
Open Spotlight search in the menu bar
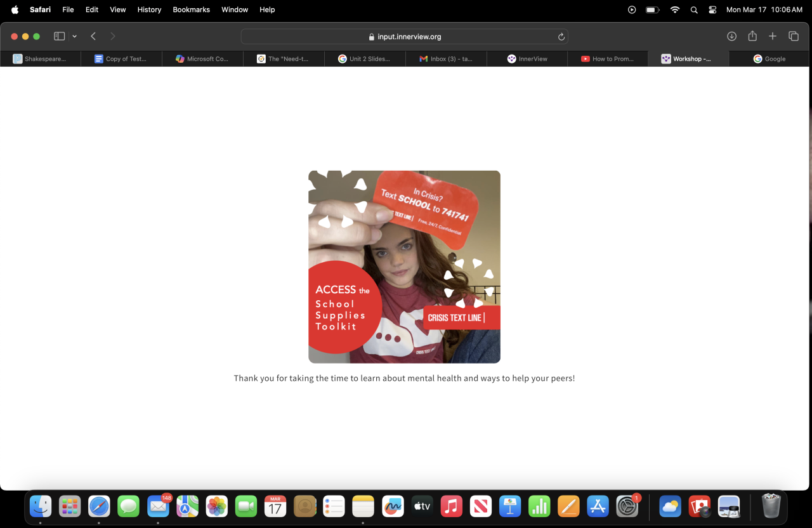(x=694, y=10)
